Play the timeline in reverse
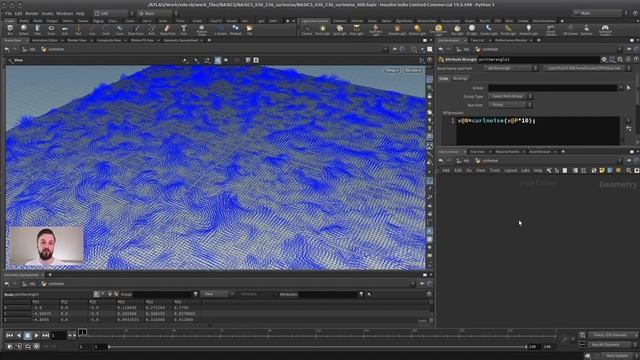This screenshot has height=360, width=640. coord(18,336)
